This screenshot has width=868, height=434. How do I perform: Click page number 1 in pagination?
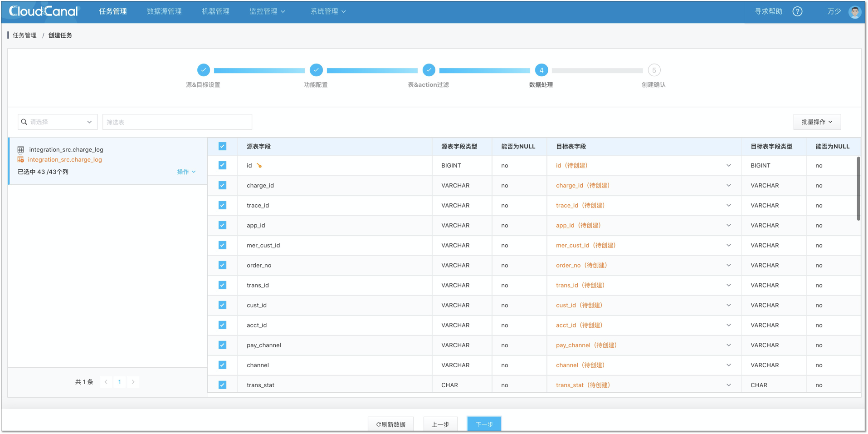click(119, 382)
